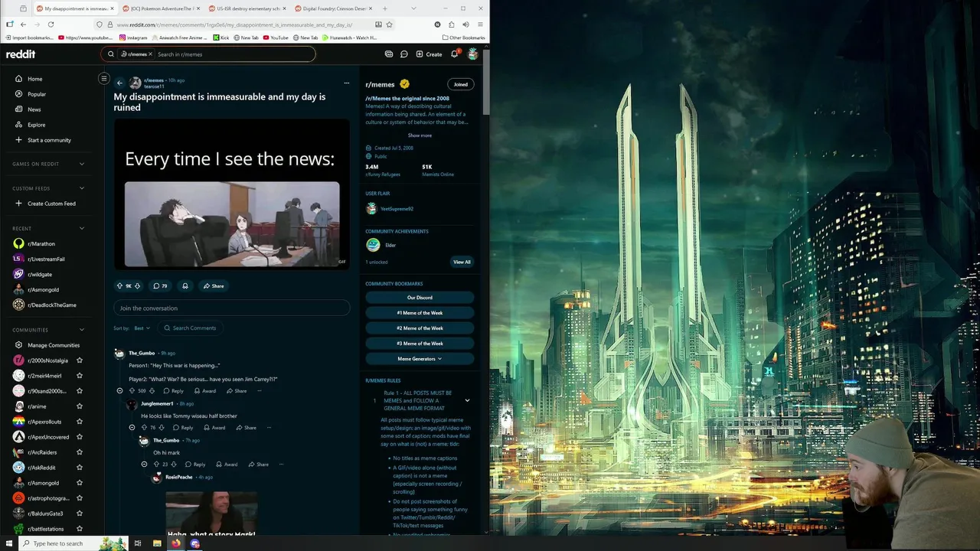
Task: Open the Our Discord bookmark
Action: point(420,298)
